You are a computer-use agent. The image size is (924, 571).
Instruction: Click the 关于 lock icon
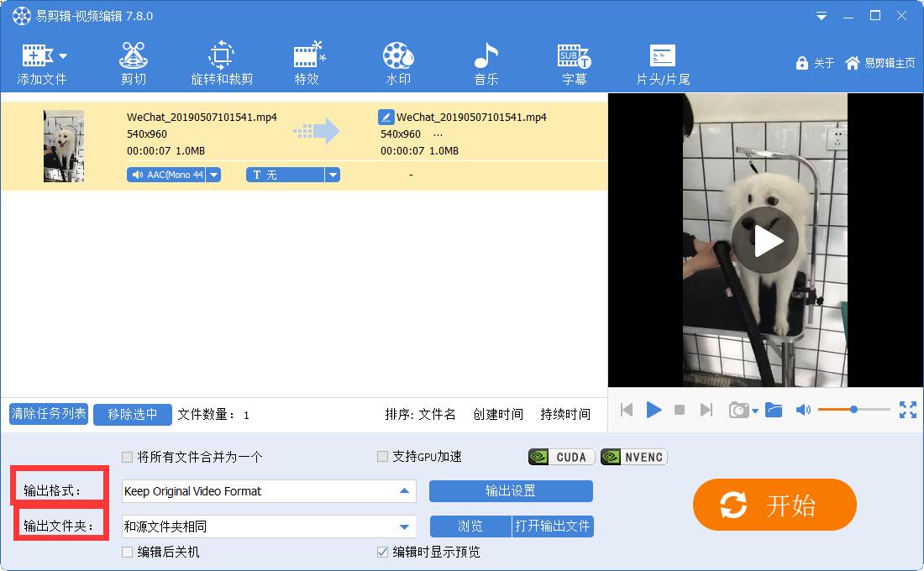(x=802, y=63)
